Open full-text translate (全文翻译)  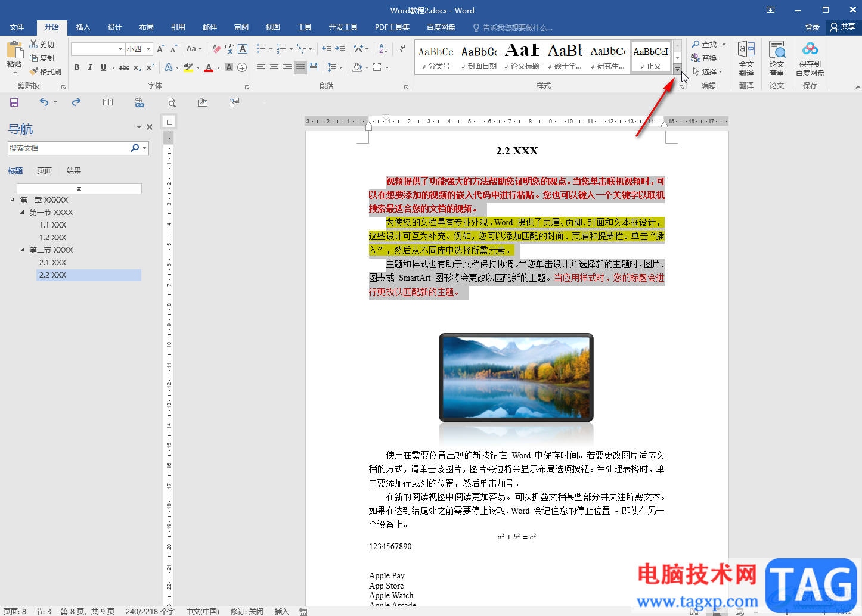[x=746, y=58]
